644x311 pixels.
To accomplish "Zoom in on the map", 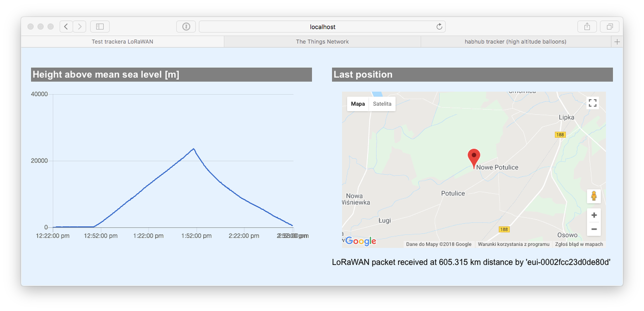I will coord(594,215).
